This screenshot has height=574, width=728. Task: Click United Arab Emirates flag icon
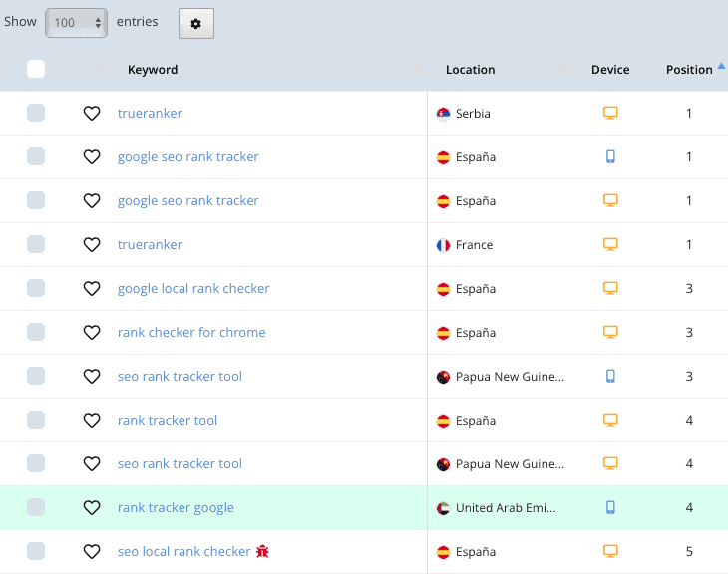[x=443, y=508]
